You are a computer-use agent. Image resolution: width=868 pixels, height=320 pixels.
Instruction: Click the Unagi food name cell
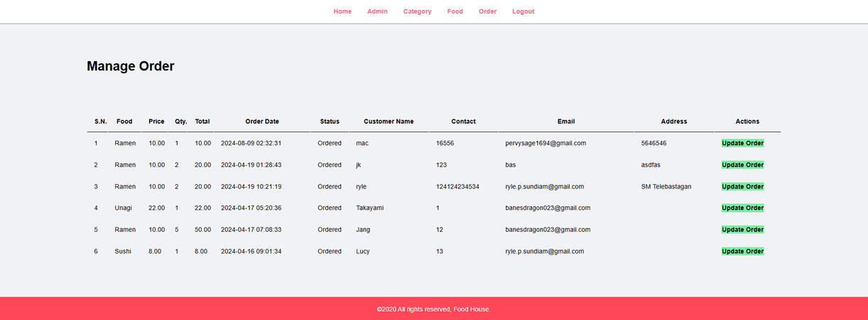[124, 208]
